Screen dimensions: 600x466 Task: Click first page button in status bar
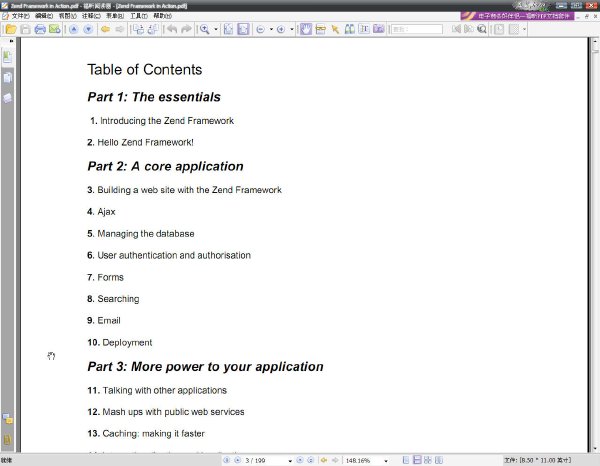point(227,460)
